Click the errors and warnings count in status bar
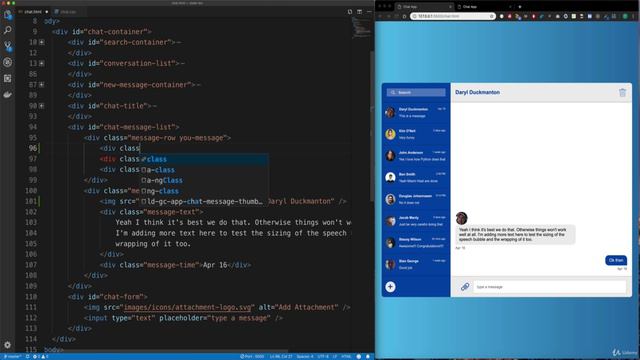The width and height of the screenshot is (640, 360). click(40, 356)
